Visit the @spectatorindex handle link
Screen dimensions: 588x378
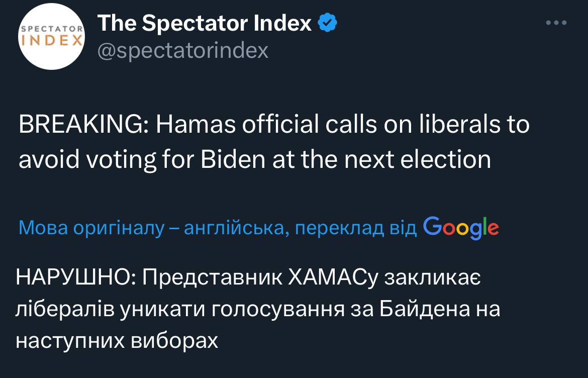pyautogui.click(x=183, y=50)
